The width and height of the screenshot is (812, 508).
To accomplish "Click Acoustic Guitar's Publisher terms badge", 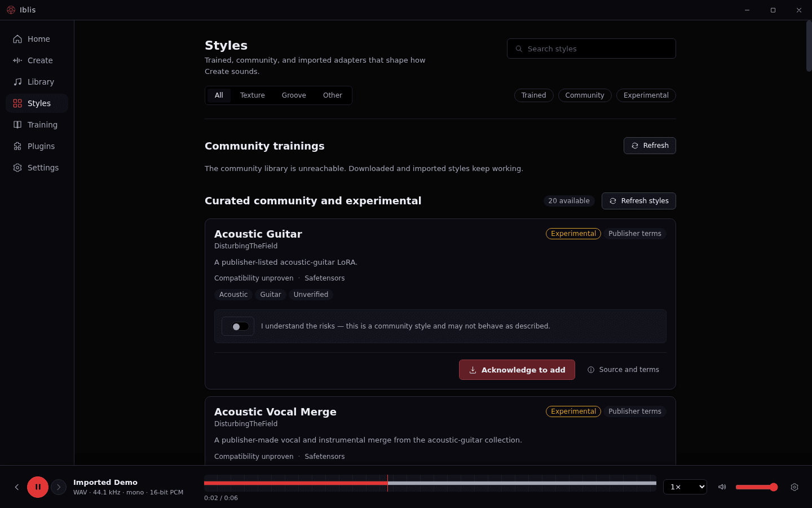I will point(634,234).
